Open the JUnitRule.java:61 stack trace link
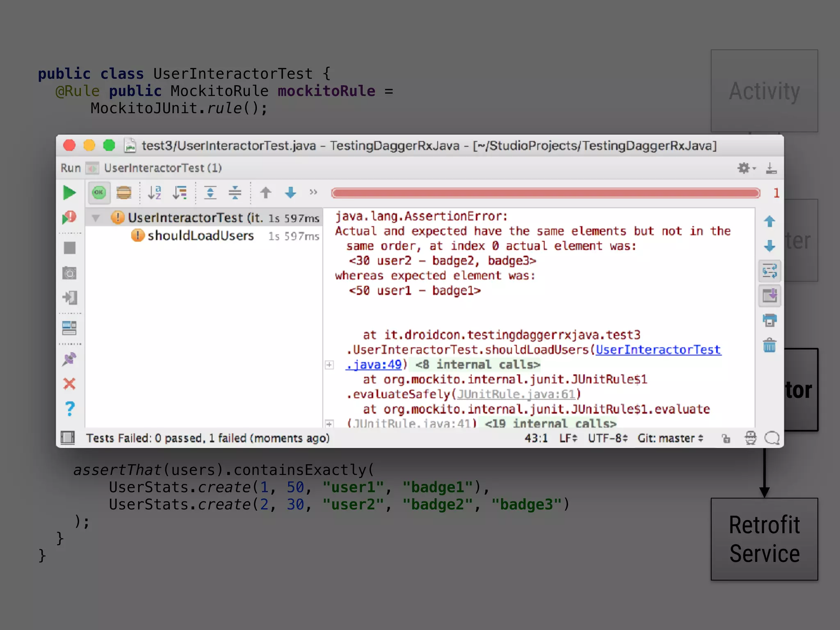Viewport: 840px width, 630px height. (516, 394)
